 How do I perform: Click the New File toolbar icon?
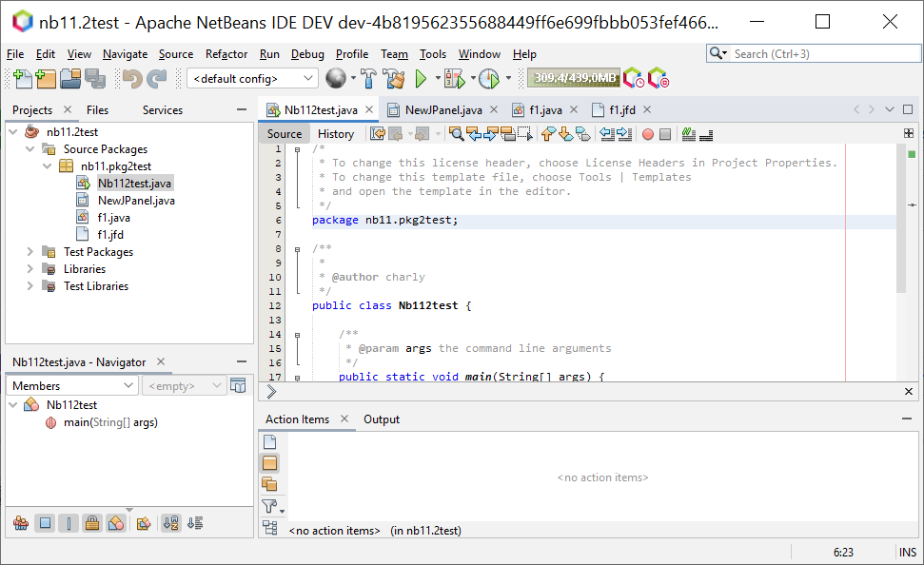tap(22, 78)
